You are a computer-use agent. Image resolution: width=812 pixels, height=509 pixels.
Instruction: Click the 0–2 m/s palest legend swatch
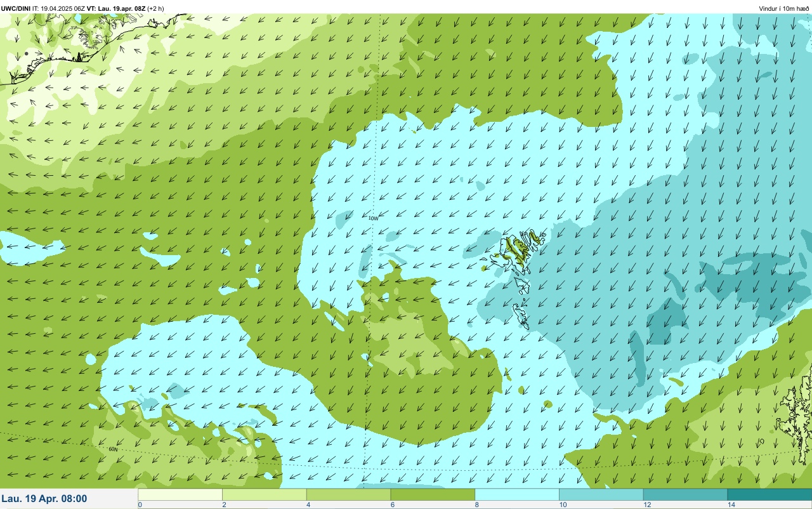(x=180, y=494)
